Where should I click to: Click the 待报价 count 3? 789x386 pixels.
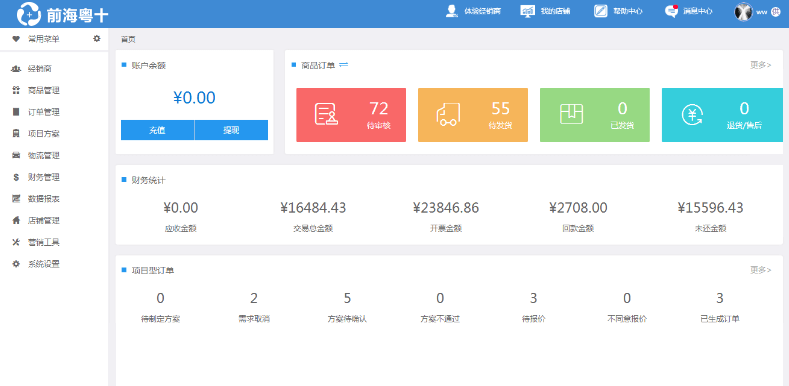(x=533, y=298)
